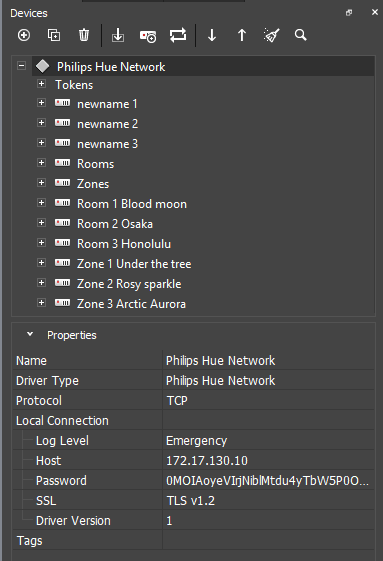Click the move down arrow icon
This screenshot has width=383, height=561.
(212, 35)
